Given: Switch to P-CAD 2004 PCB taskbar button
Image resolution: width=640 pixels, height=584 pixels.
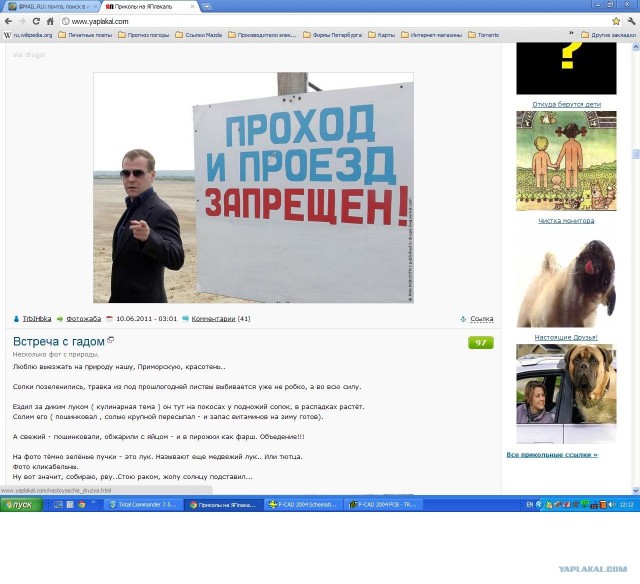Looking at the screenshot, I should [384, 505].
